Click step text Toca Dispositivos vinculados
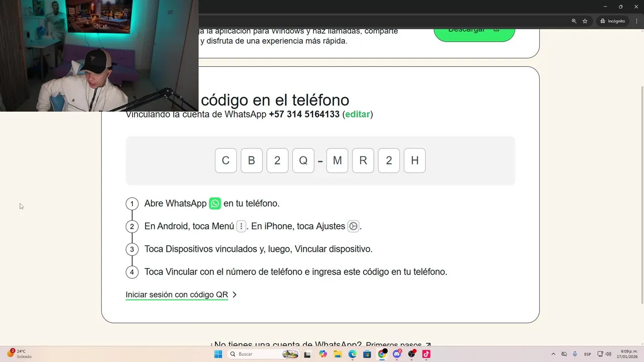 click(x=259, y=249)
